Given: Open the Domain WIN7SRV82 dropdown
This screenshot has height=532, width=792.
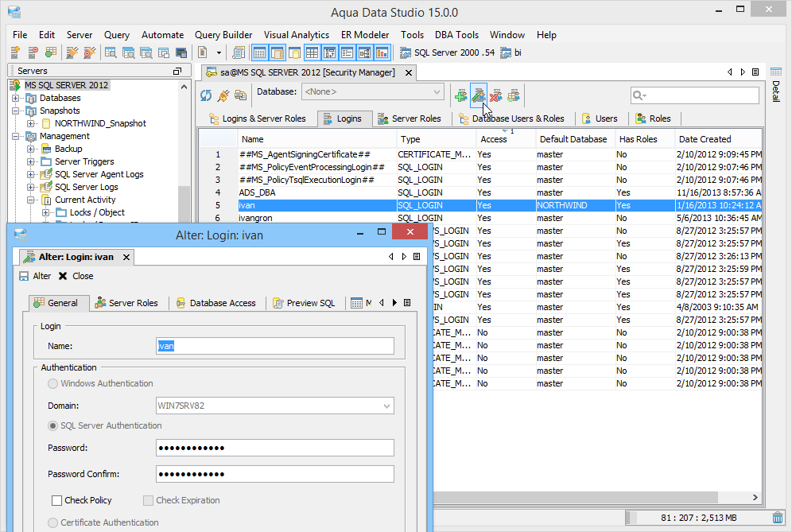Looking at the screenshot, I should pyautogui.click(x=386, y=406).
